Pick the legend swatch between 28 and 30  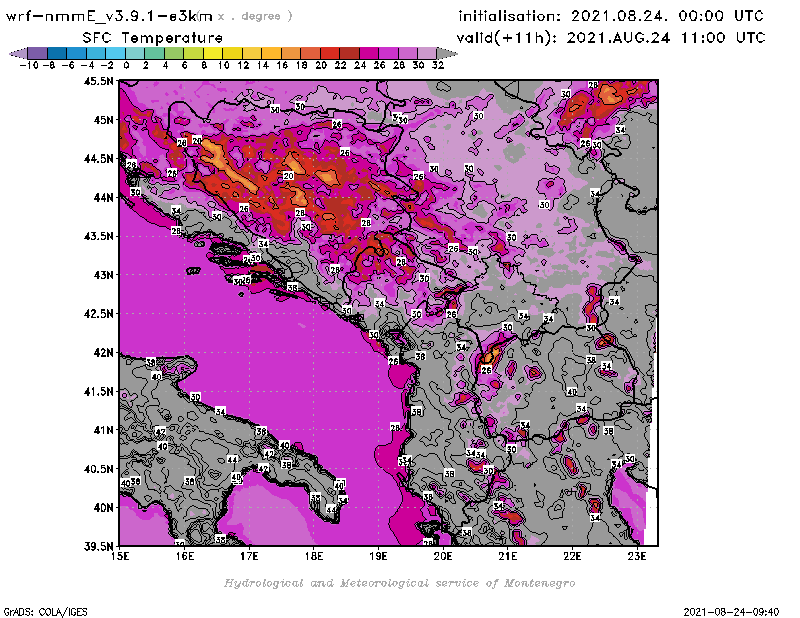[408, 53]
